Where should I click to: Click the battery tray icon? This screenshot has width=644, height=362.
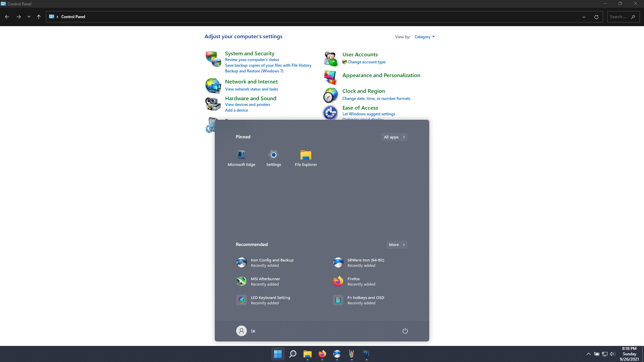597,354
